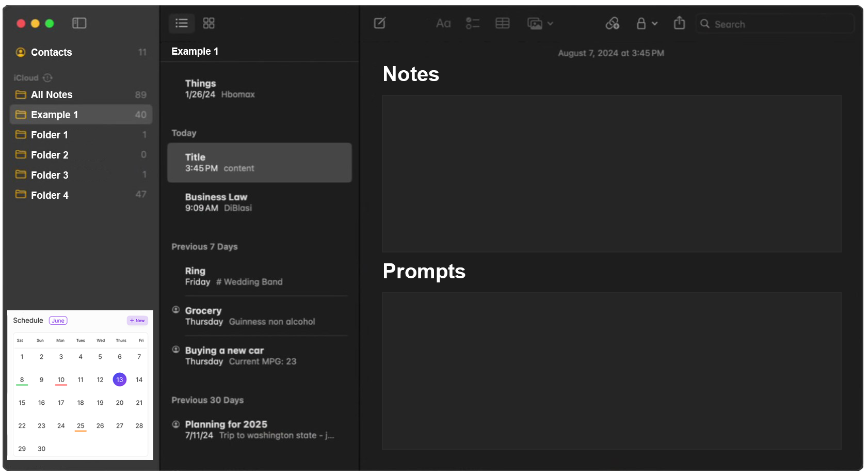Toggle the sidebar visibility

point(79,23)
